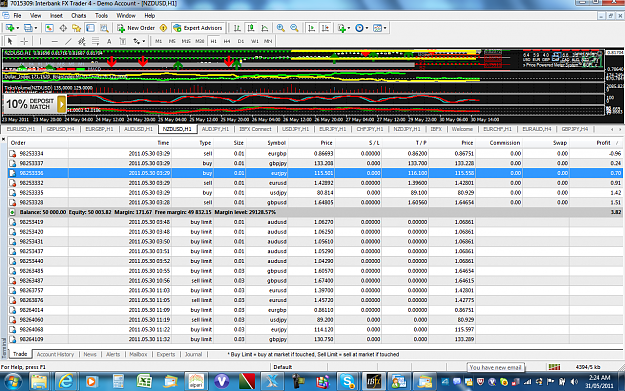Screen dimensions: 625x391
Task: Select the Text Label tool
Action: coord(123,41)
